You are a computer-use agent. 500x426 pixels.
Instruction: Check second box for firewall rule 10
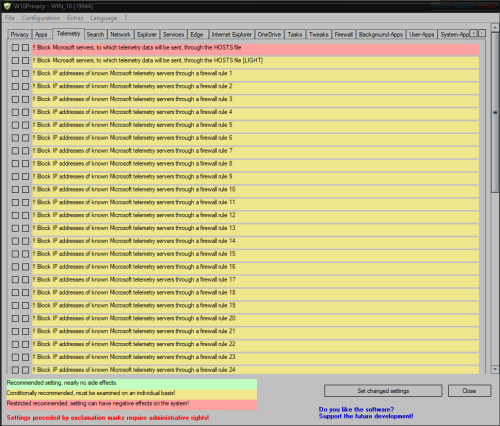[x=26, y=189]
